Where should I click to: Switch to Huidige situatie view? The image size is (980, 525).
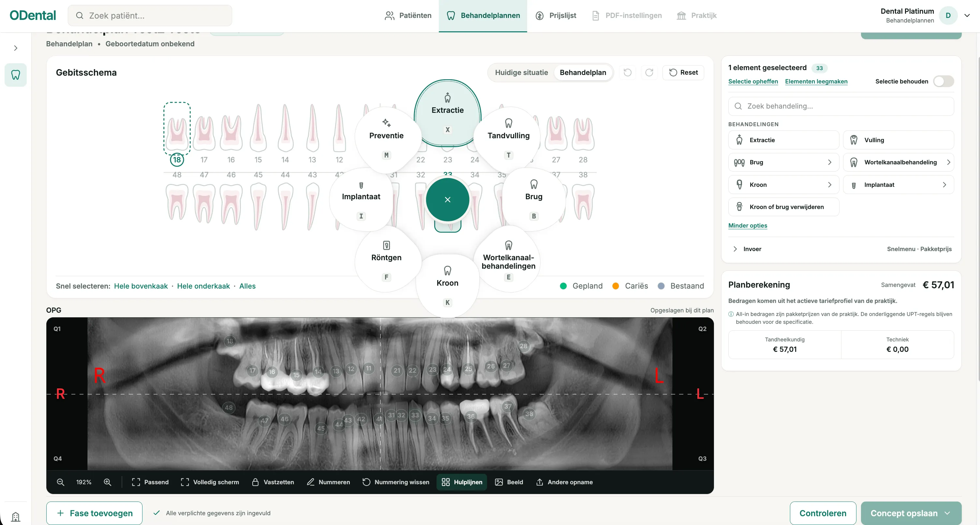521,72
